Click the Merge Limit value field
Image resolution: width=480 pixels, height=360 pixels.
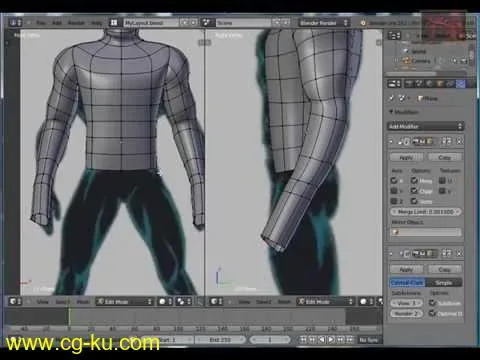(x=426, y=212)
